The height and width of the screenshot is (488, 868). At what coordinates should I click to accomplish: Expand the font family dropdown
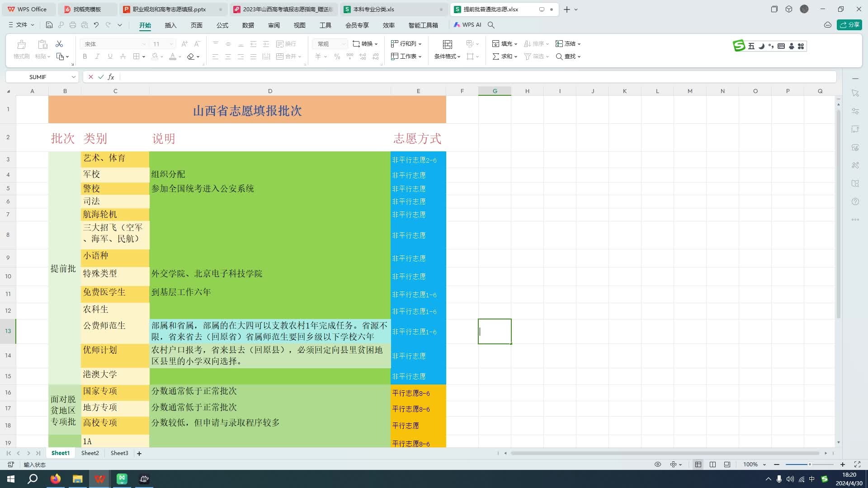144,44
